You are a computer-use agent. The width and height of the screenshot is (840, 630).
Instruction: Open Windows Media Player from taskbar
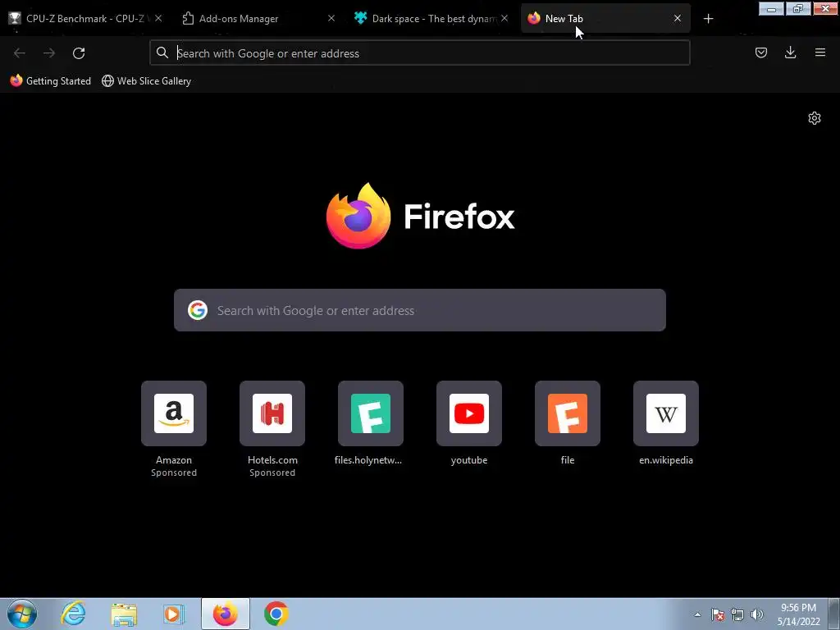point(174,614)
